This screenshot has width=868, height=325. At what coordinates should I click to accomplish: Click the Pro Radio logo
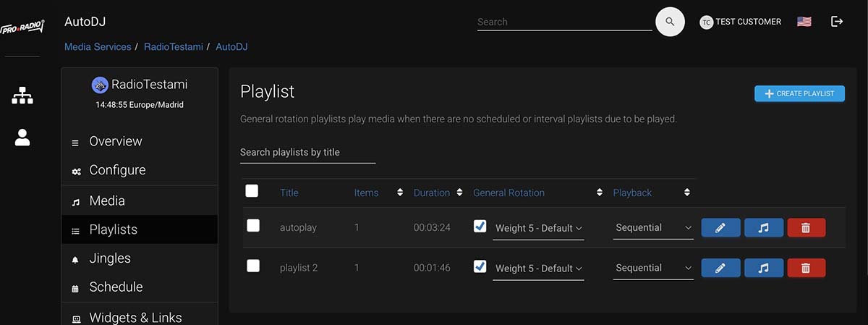coord(22,27)
